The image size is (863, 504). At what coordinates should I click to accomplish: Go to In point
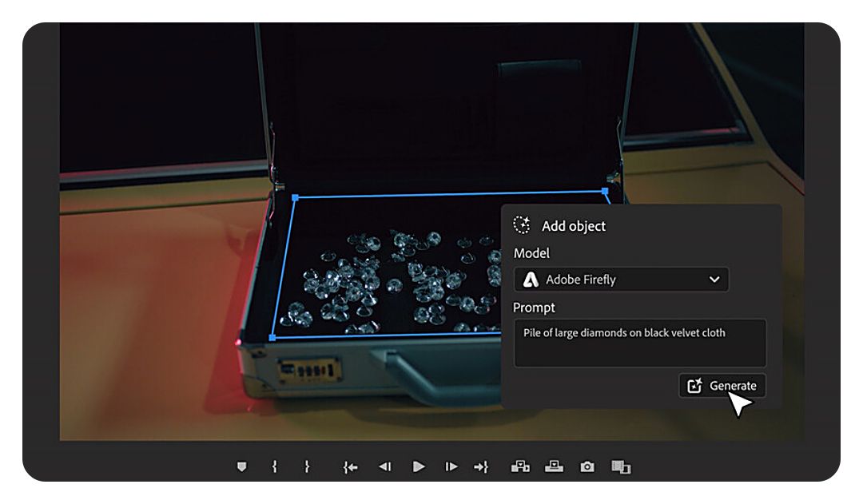(350, 467)
